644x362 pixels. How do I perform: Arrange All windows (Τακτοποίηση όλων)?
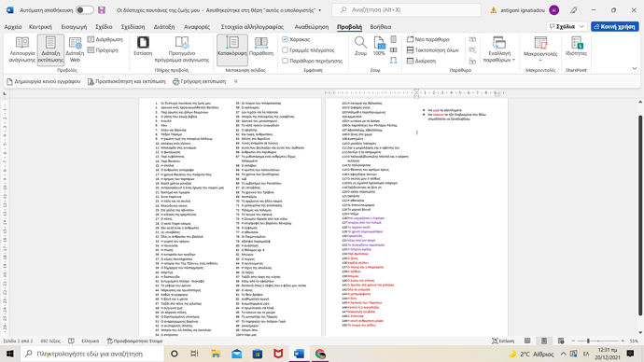pos(433,50)
